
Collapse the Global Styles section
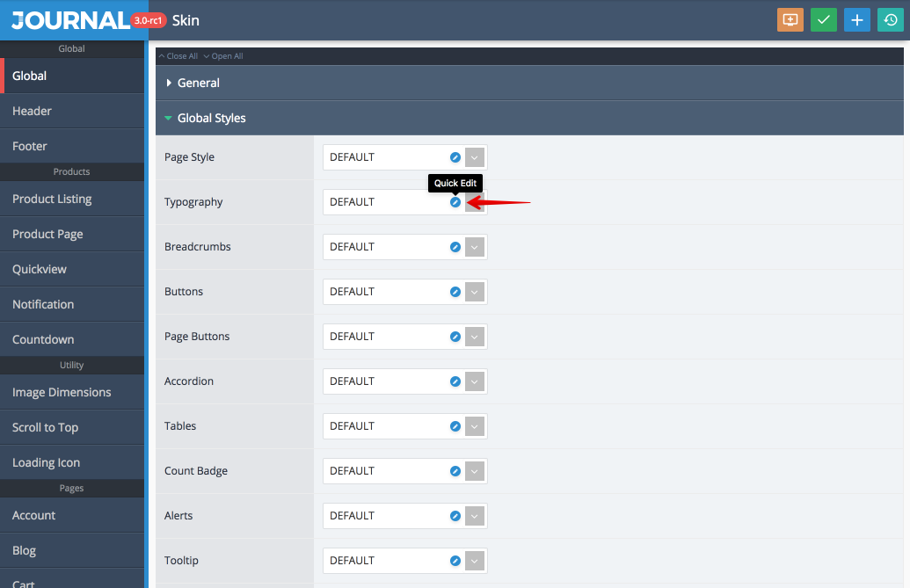pyautogui.click(x=529, y=118)
